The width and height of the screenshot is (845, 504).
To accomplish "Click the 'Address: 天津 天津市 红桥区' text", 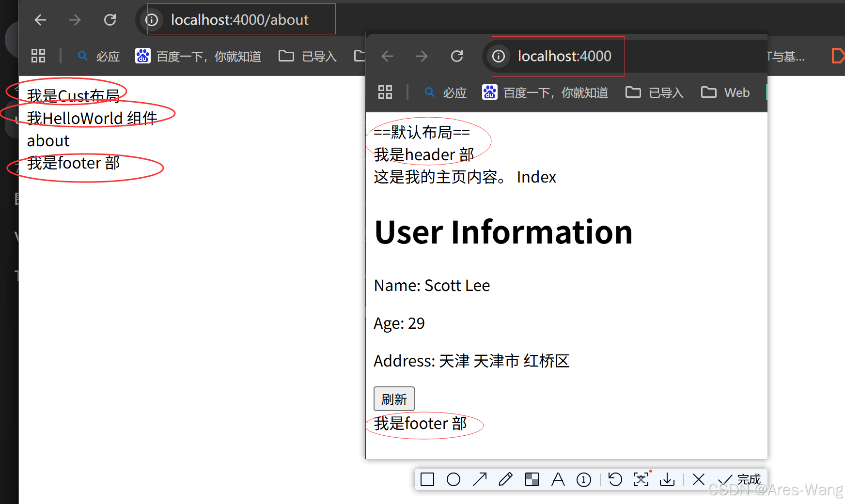I will (471, 361).
